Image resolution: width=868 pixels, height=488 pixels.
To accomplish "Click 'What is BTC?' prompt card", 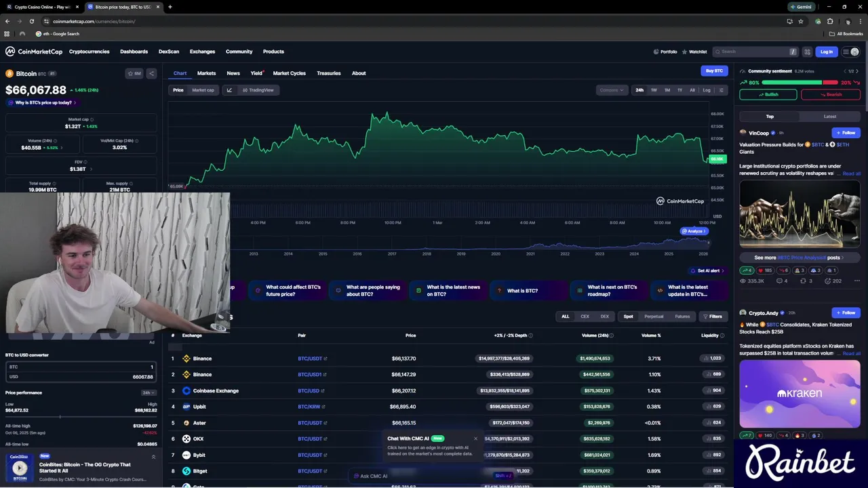I will point(528,291).
